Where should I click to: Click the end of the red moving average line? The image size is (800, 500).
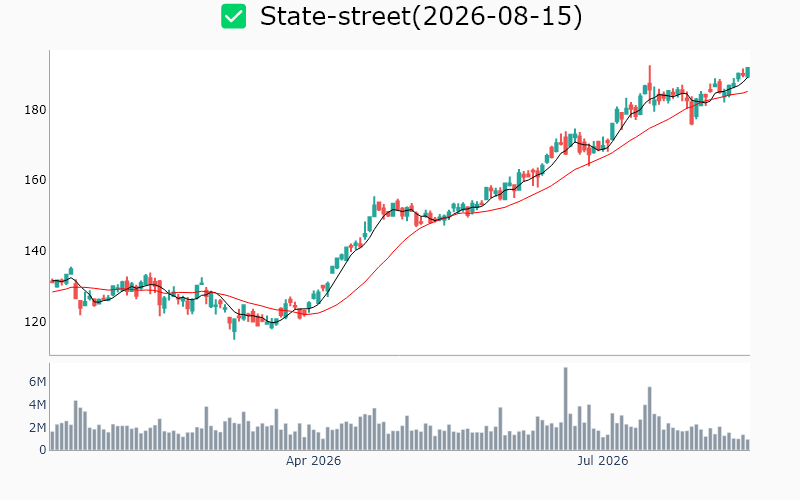pos(747,92)
